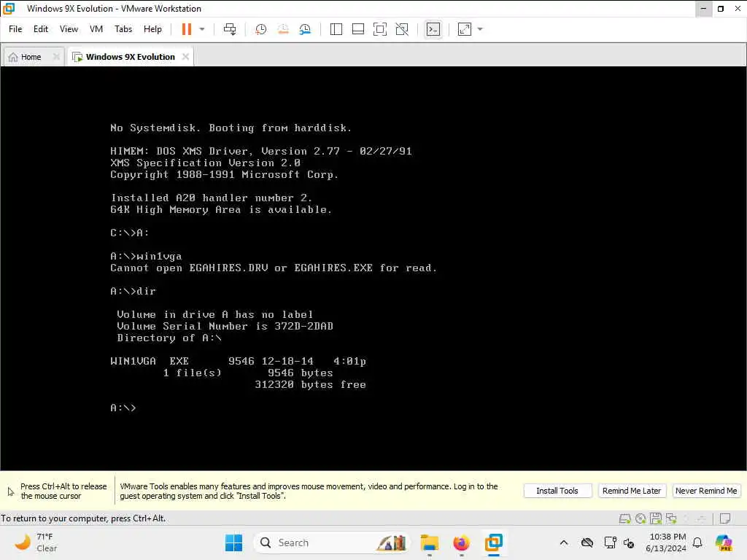This screenshot has width=747, height=560.
Task: Revert the virtual machine to its snapshot
Action: 283,29
